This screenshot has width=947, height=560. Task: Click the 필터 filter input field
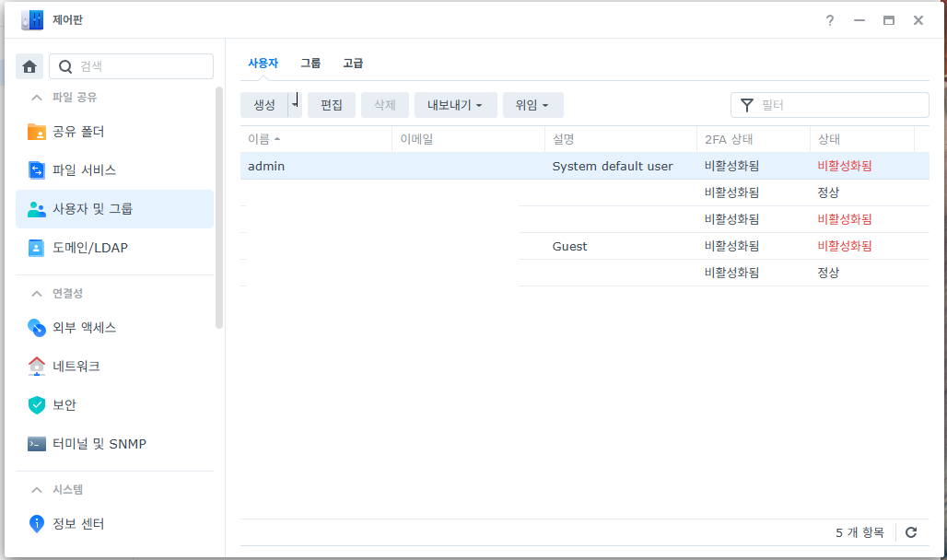click(x=830, y=105)
